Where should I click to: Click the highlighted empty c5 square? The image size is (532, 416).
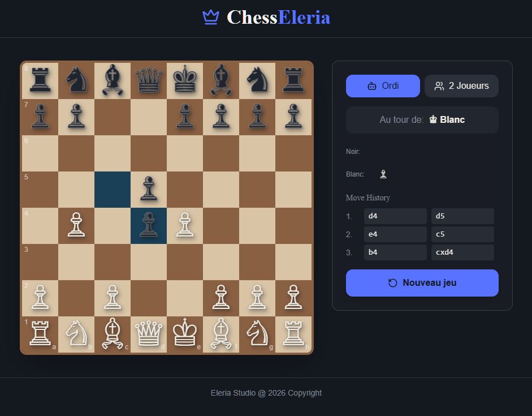click(113, 189)
